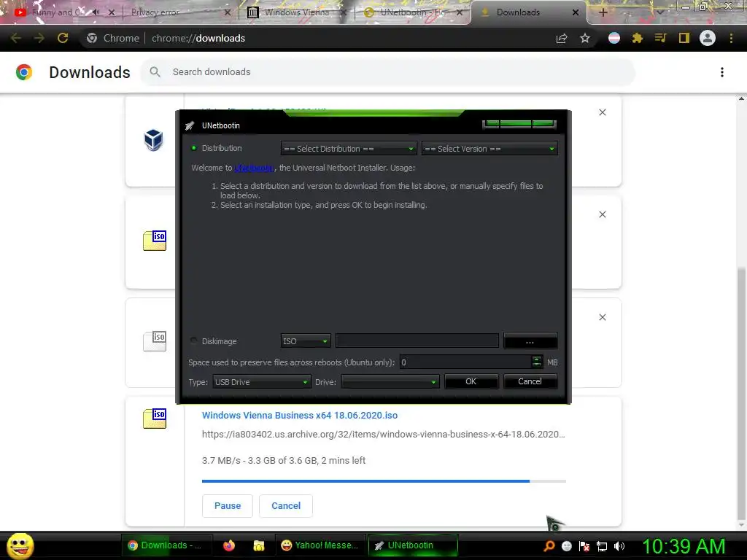Viewport: 747px width, 560px height.
Task: Click the archive.org download source URL
Action: point(384,435)
